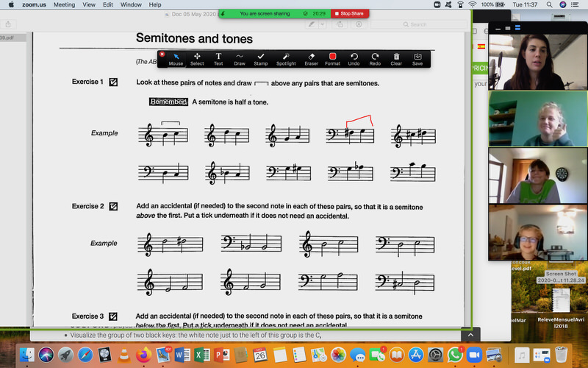Tick the Exercise 2 checkbox
The width and height of the screenshot is (588, 368).
[x=113, y=207]
